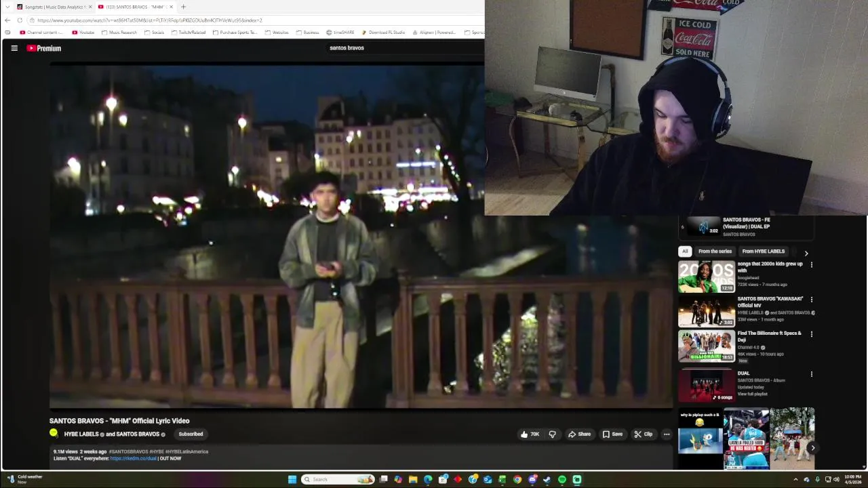Viewport: 868px width, 488px height.
Task: Open the Alignerr bookmark
Action: tap(434, 33)
